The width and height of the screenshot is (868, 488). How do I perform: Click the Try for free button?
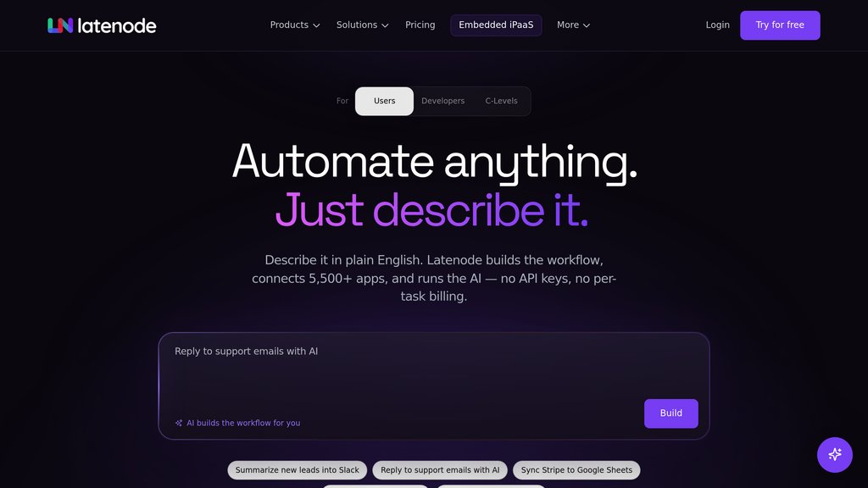pyautogui.click(x=780, y=25)
